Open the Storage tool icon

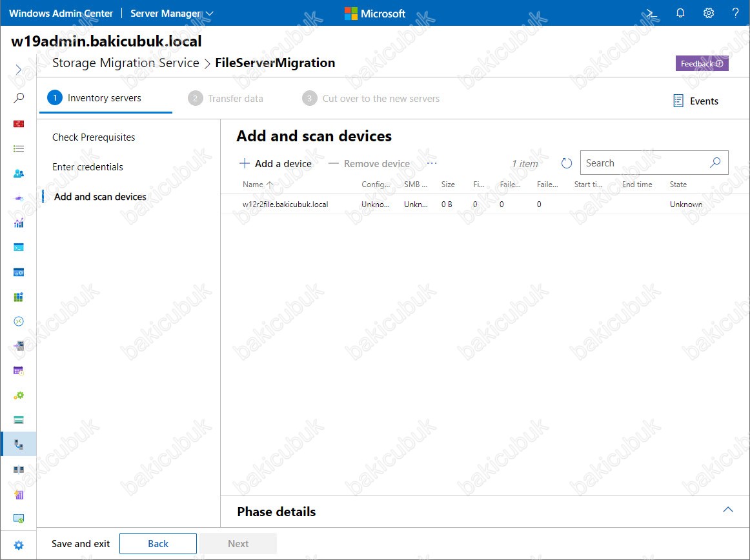click(18, 420)
